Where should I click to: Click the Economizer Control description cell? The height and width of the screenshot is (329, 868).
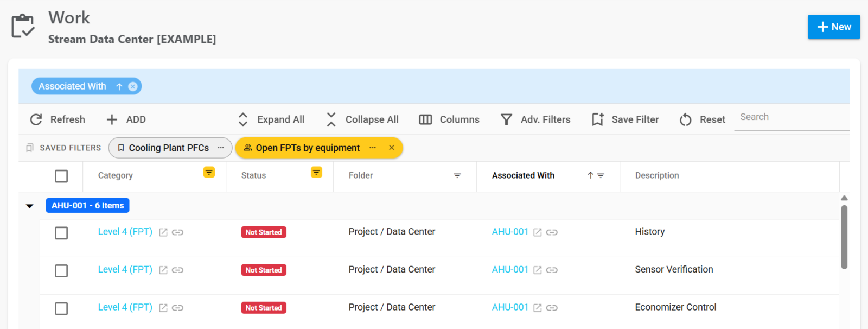point(675,307)
